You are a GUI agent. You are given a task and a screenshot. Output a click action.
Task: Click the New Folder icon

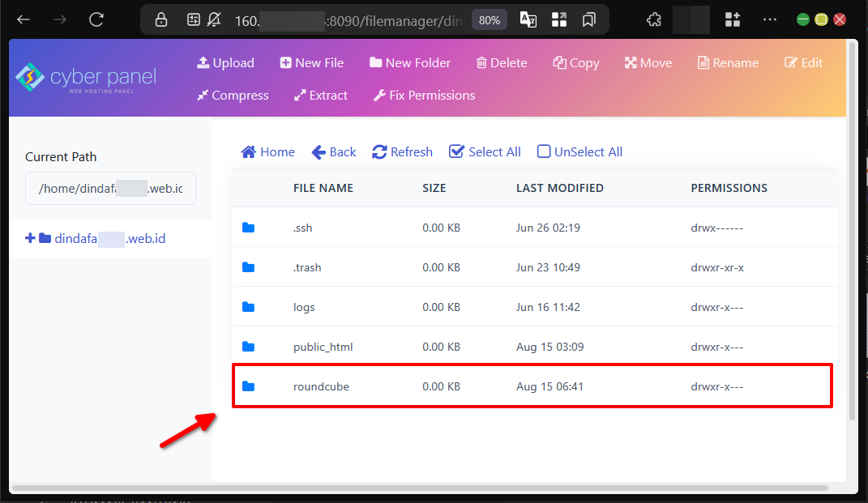pos(375,63)
